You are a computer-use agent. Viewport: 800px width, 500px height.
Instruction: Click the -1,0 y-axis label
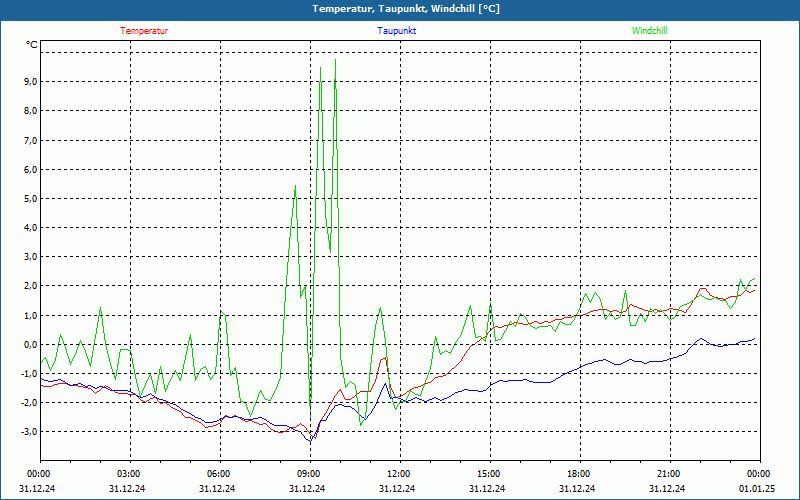point(27,374)
